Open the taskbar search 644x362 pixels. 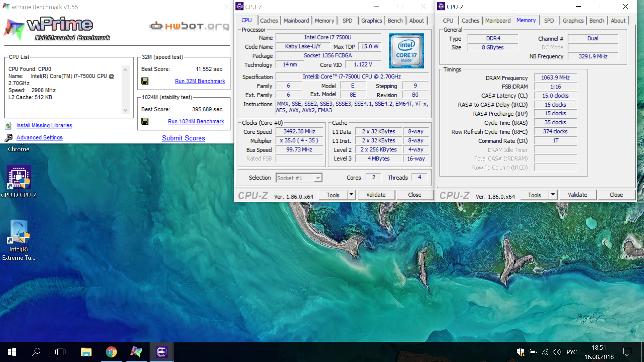pyautogui.click(x=36, y=352)
